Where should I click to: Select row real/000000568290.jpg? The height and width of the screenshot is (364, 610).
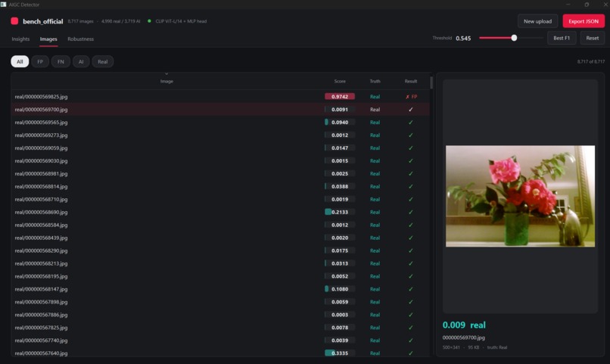tap(220, 250)
